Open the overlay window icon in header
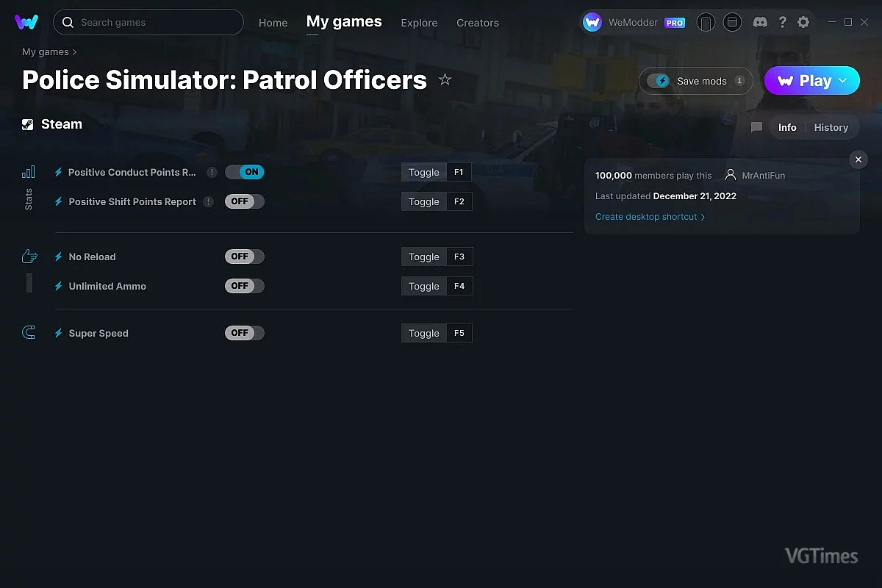This screenshot has height=588, width=882. (732, 23)
